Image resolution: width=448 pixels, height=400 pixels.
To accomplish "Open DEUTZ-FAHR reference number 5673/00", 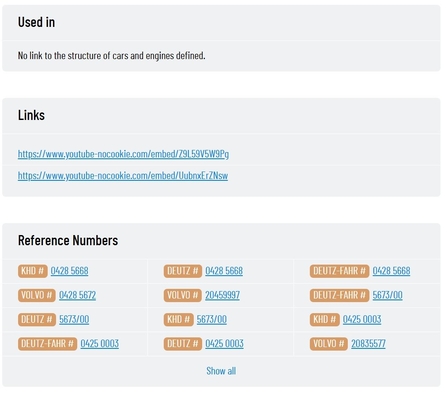I will (x=387, y=295).
